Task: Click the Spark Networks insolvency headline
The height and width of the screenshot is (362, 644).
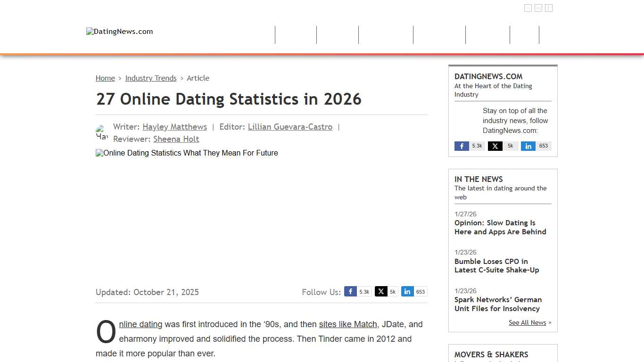Action: [x=498, y=304]
